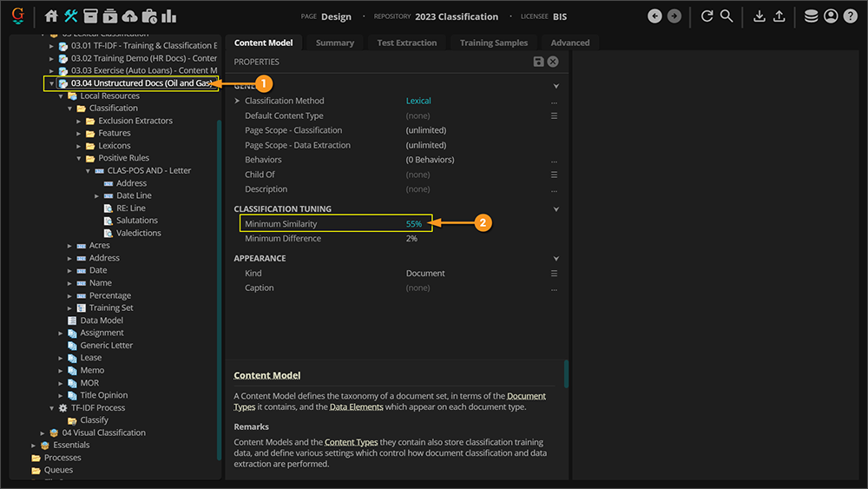Expand the Lexicons folder in tree
The height and width of the screenshot is (489, 868).
pos(79,146)
